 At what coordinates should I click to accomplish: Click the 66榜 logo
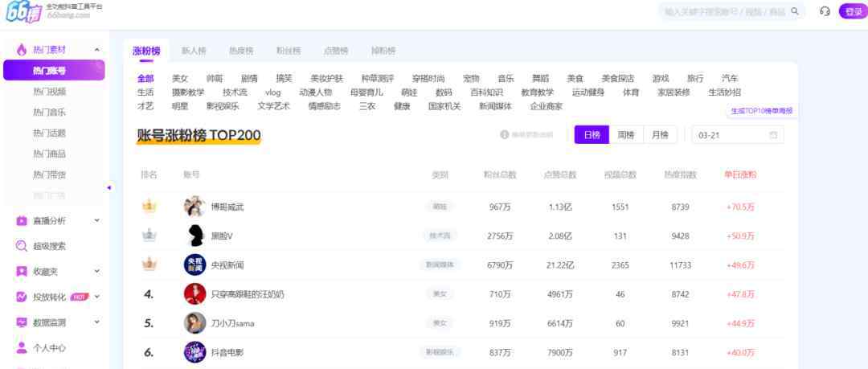(24, 11)
